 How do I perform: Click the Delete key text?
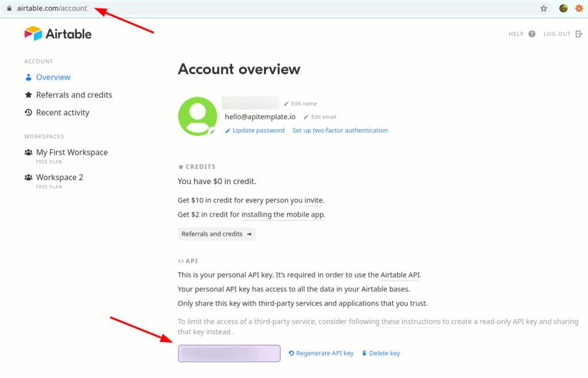[384, 353]
